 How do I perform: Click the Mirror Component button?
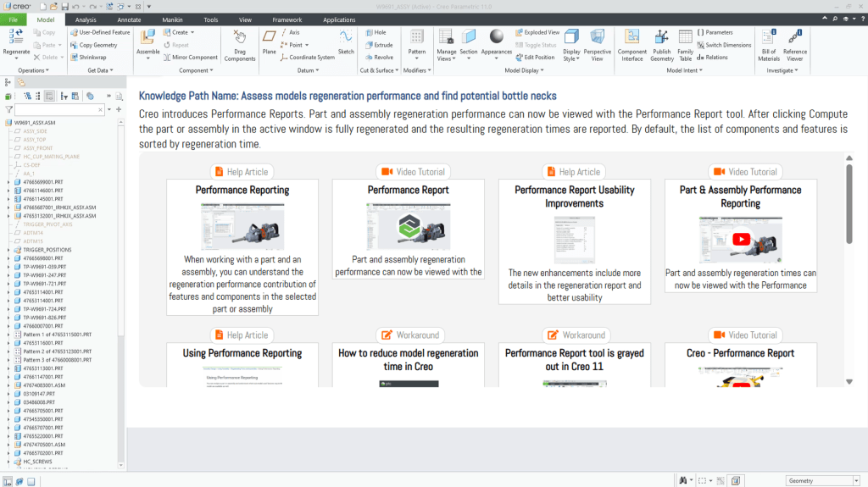click(x=191, y=58)
